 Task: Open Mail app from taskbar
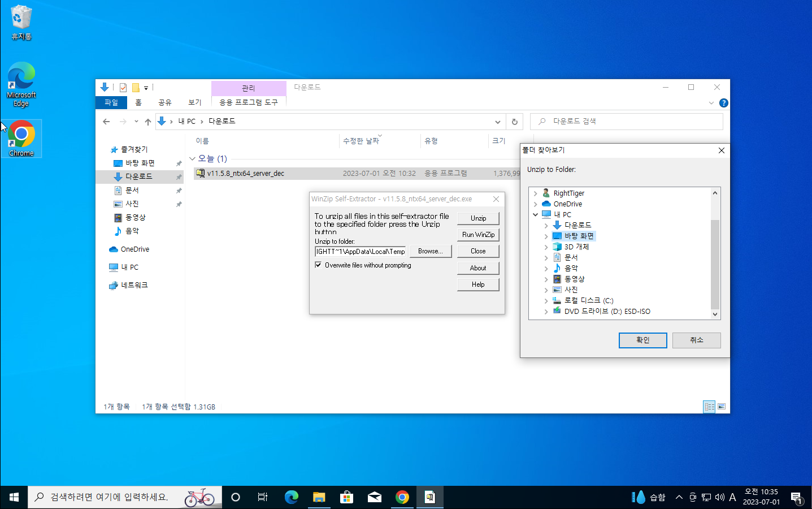pos(374,497)
